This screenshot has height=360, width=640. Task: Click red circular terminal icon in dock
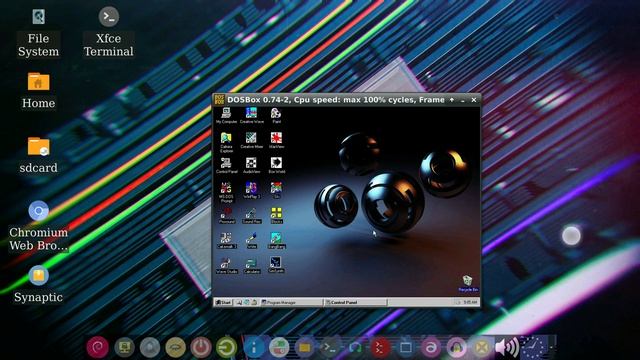pos(380,347)
